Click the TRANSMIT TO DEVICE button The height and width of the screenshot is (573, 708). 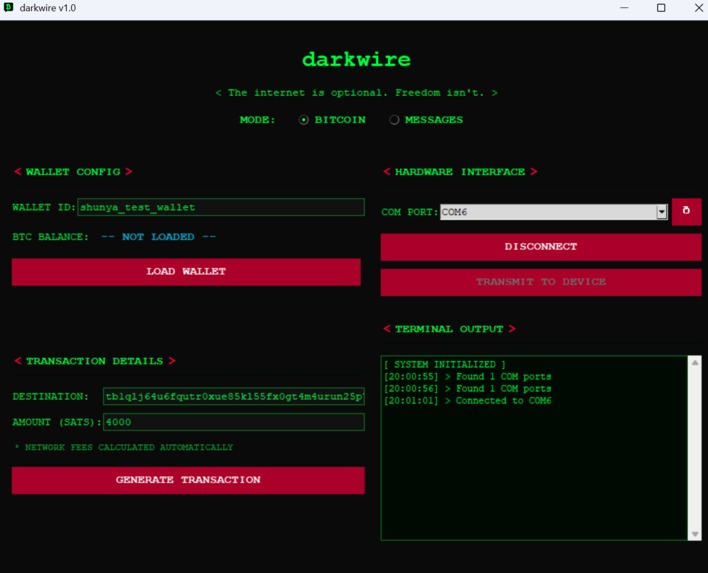[541, 282]
